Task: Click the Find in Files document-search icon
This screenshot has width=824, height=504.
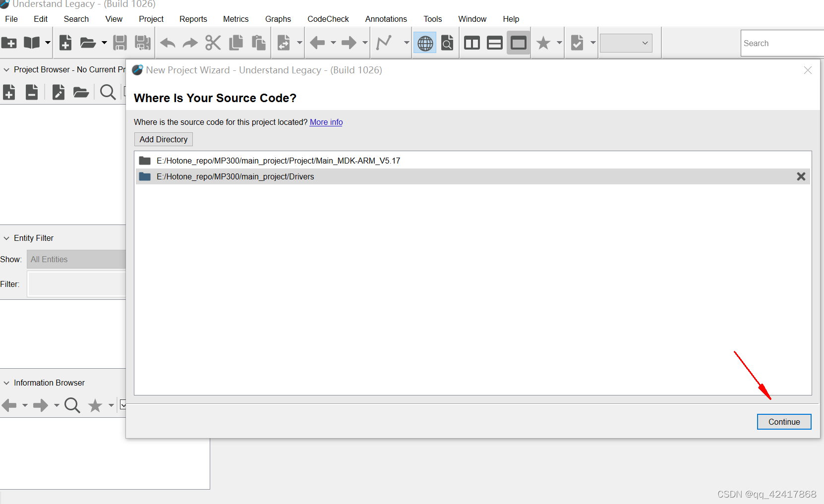Action: [447, 43]
